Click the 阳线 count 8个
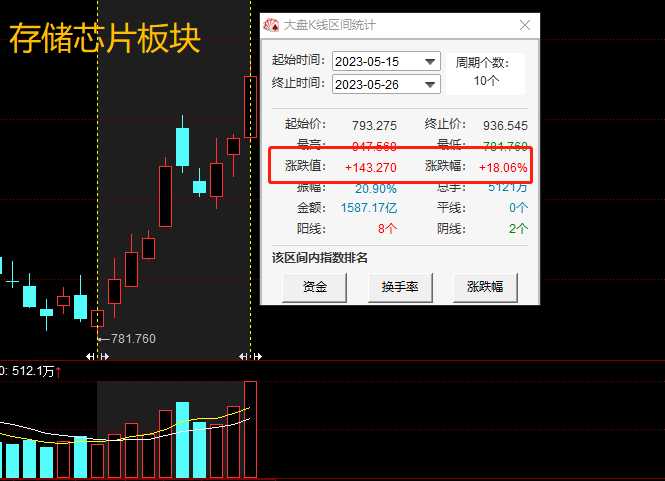Screen dimensions: 665x481 (x=388, y=229)
